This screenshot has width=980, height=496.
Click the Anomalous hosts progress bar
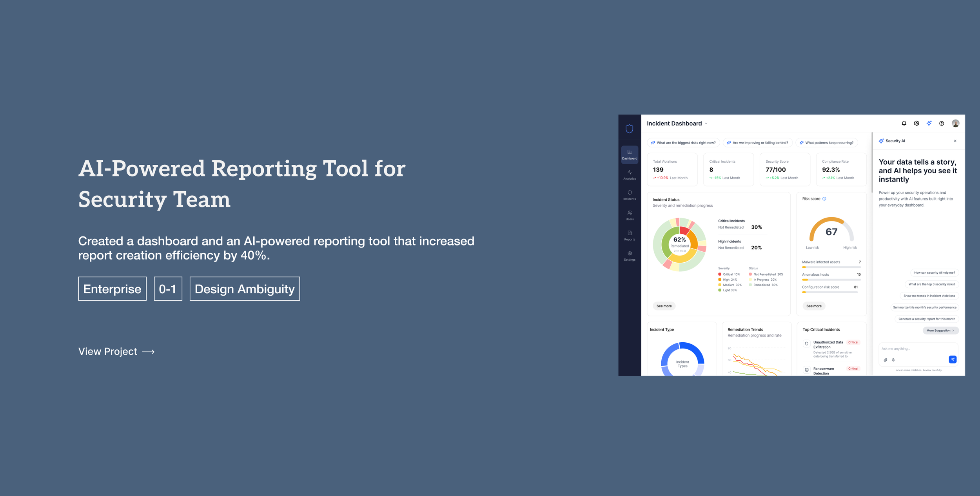point(831,280)
